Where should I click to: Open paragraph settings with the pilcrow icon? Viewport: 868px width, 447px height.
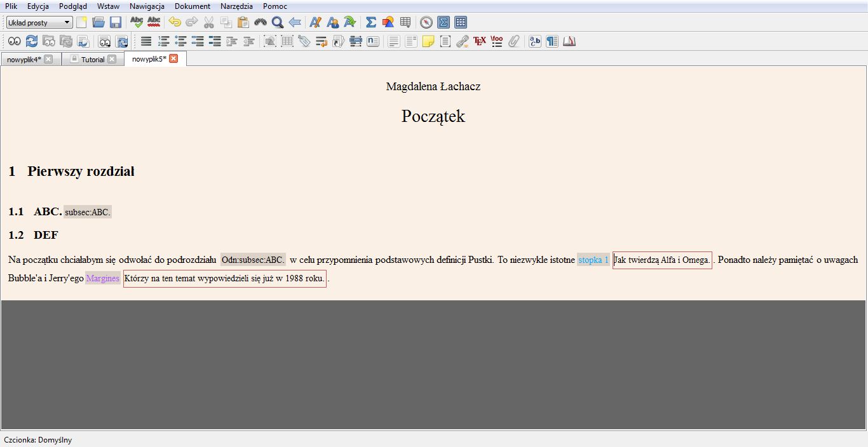[552, 41]
